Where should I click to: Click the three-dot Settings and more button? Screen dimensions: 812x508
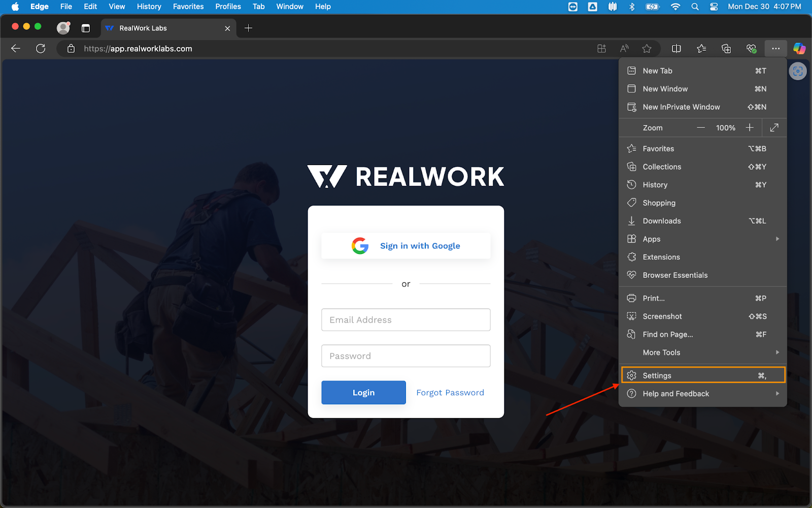point(775,49)
